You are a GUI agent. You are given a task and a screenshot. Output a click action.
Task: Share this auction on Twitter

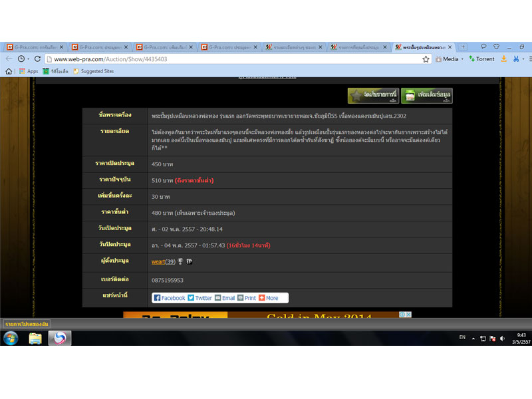click(199, 298)
